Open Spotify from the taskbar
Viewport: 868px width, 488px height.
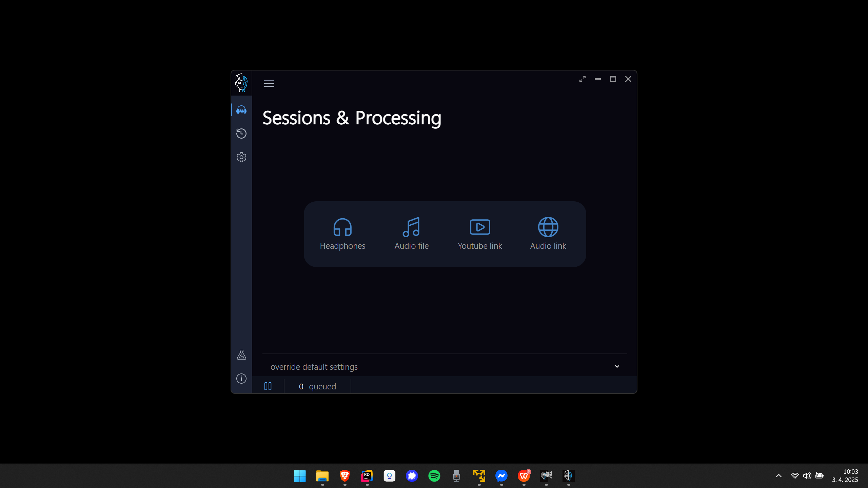pos(434,476)
